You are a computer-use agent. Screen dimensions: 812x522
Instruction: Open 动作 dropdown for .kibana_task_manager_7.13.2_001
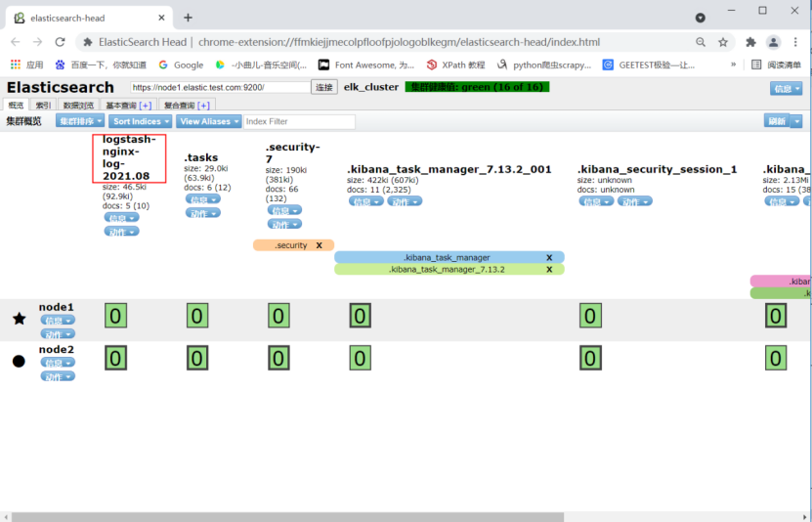(405, 201)
